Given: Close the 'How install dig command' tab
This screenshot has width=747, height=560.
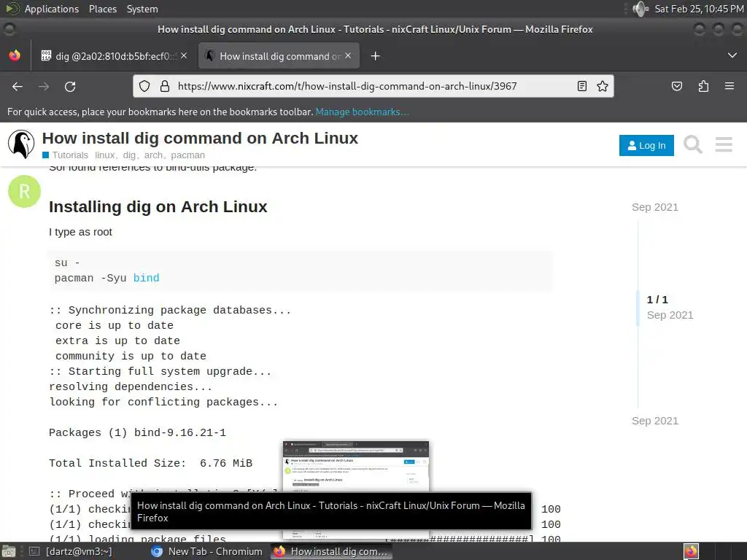Looking at the screenshot, I should [x=348, y=55].
